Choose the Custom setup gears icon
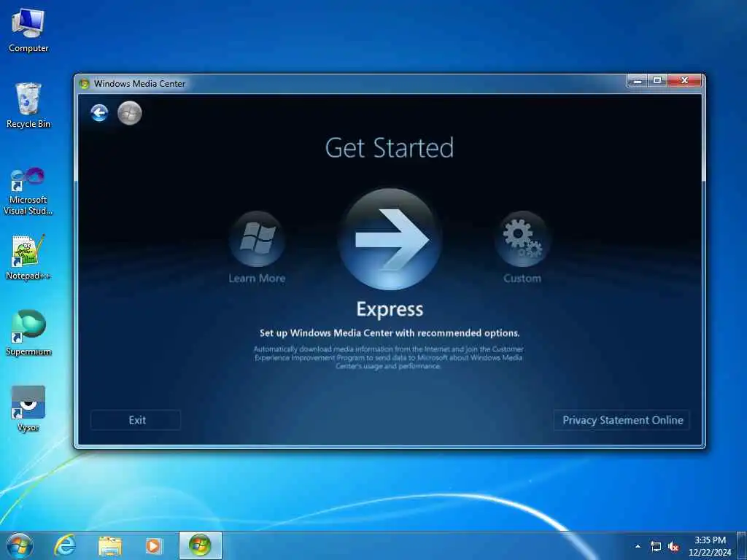This screenshot has width=747, height=560. (x=522, y=239)
